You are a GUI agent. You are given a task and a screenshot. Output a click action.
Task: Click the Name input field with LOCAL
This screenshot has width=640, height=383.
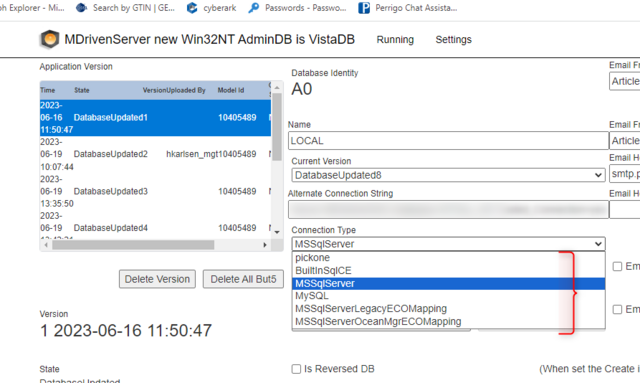point(448,141)
